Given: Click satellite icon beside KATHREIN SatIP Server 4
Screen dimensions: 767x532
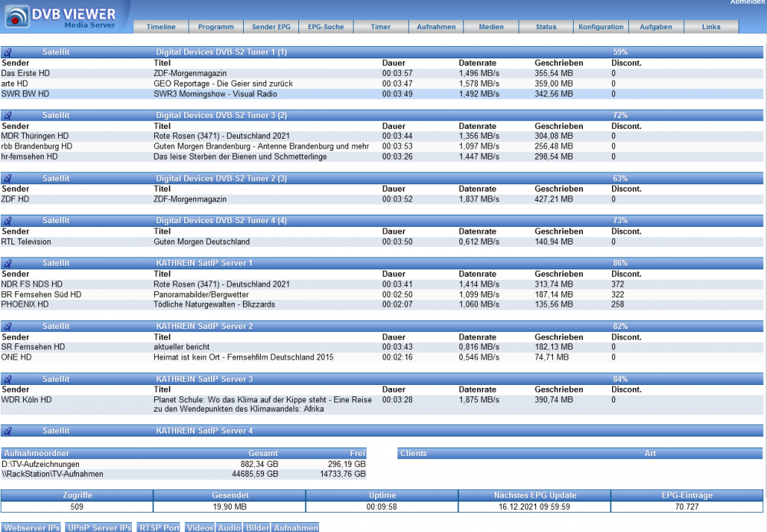Looking at the screenshot, I should 8,431.
